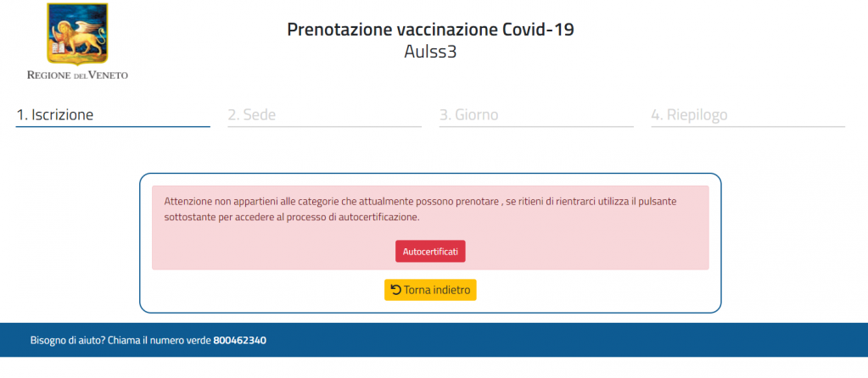Click the 'Prenotazione vaccinazione Covid-19' heading
This screenshot has width=868, height=378.
[430, 30]
